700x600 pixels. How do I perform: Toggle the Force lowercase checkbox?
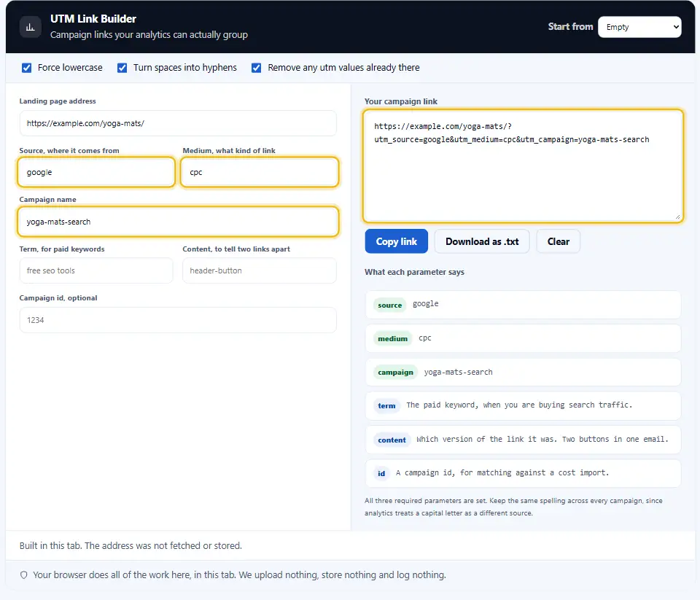[x=27, y=68]
